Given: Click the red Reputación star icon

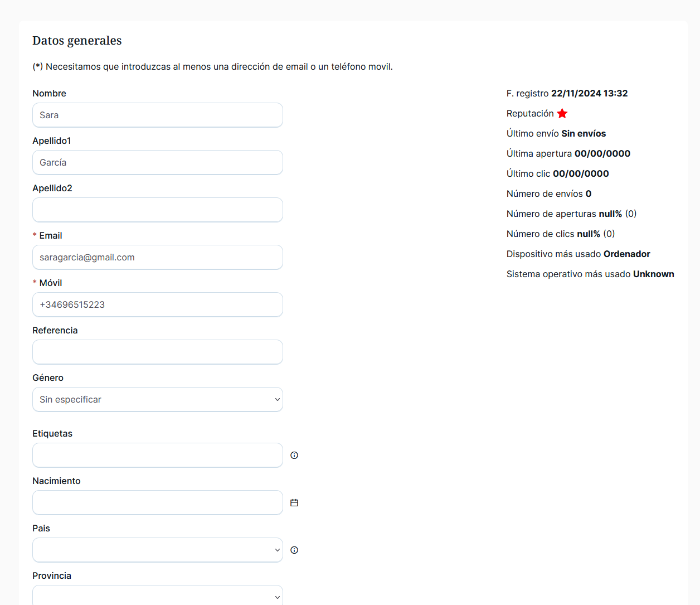Looking at the screenshot, I should point(562,114).
